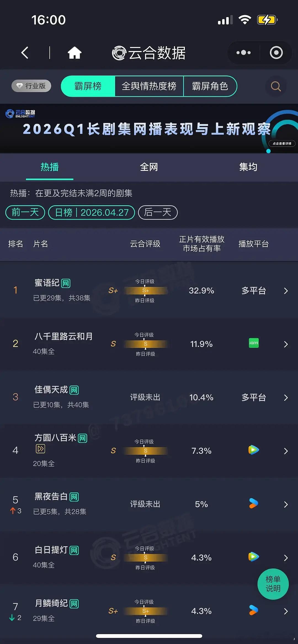Tap the home icon in the navigation bar
The width and height of the screenshot is (298, 644).
pyautogui.click(x=74, y=52)
